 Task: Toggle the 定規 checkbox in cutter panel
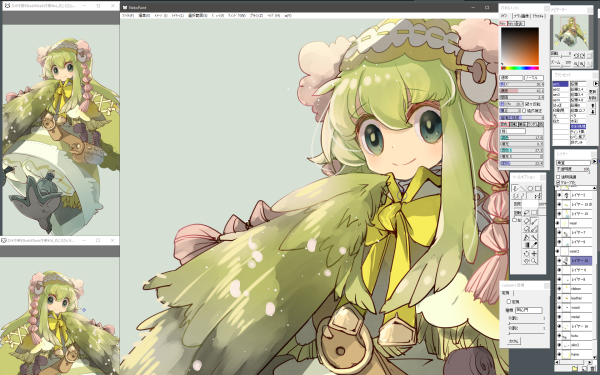[x=509, y=302]
